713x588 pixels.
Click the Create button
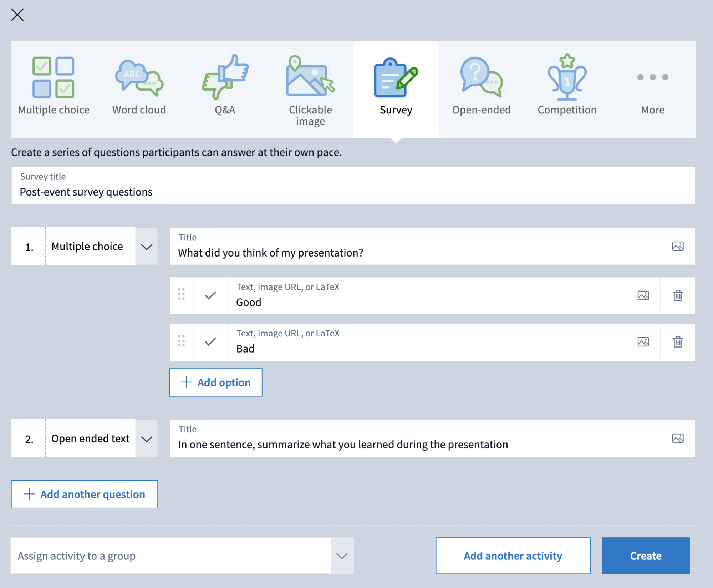(x=646, y=556)
